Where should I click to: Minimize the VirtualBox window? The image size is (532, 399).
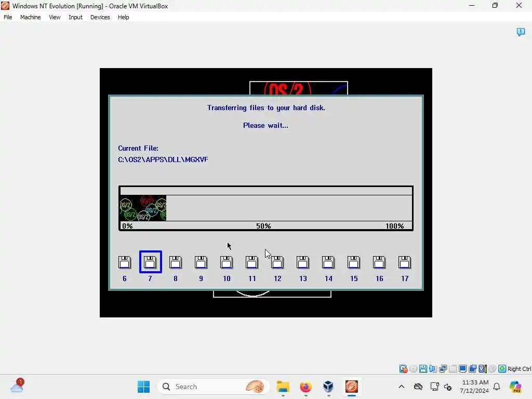click(x=472, y=5)
